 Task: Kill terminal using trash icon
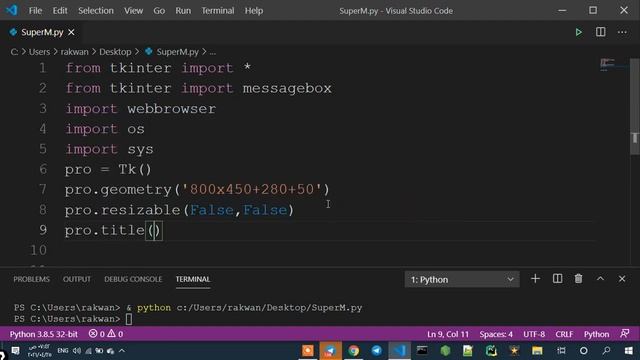coord(578,279)
